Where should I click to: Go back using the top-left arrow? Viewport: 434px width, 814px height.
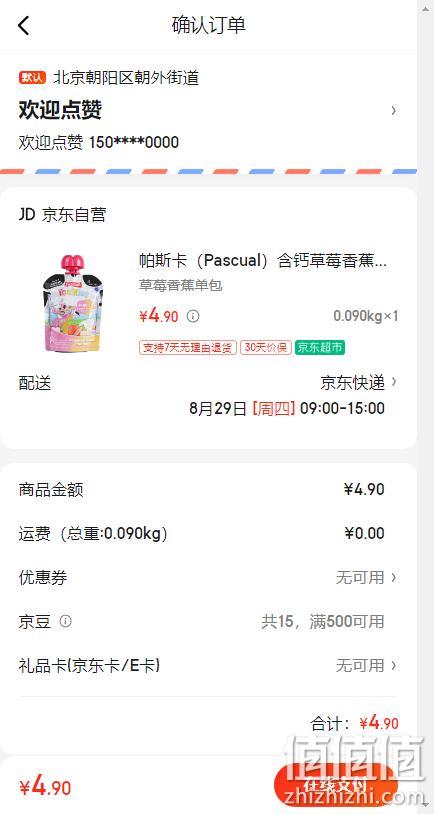point(24,25)
